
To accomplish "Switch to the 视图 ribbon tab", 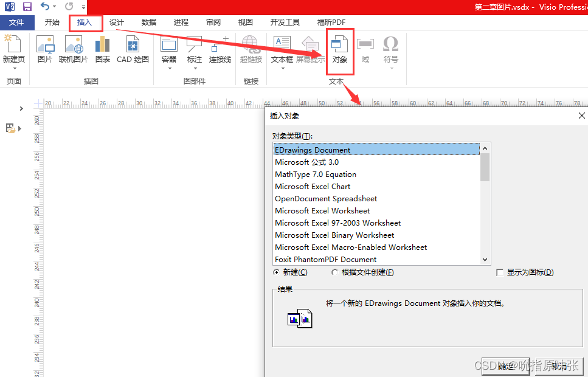I will click(x=245, y=22).
